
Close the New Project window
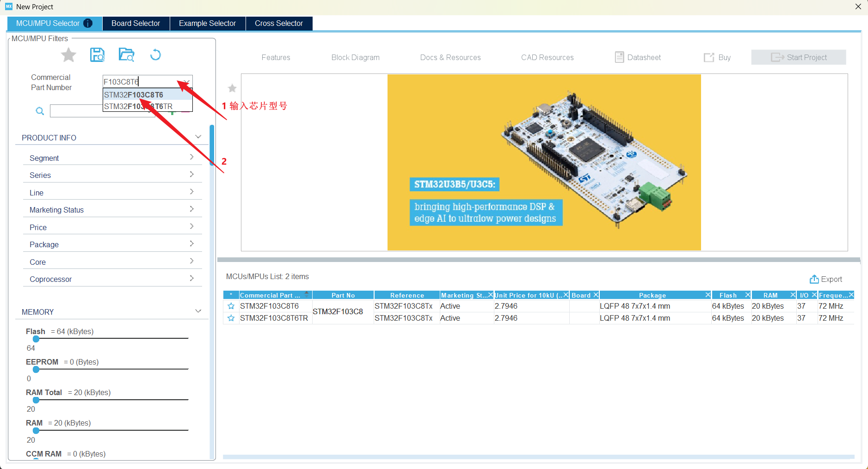(858, 6)
